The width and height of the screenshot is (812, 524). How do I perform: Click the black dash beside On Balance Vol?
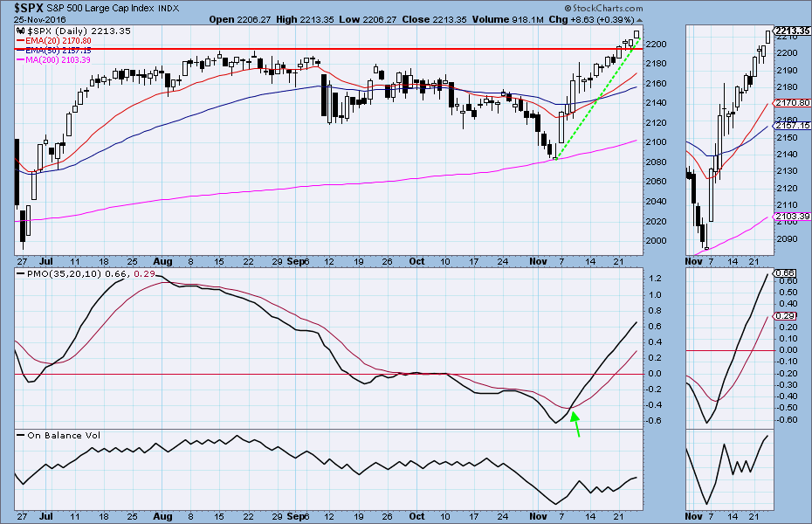[21, 435]
